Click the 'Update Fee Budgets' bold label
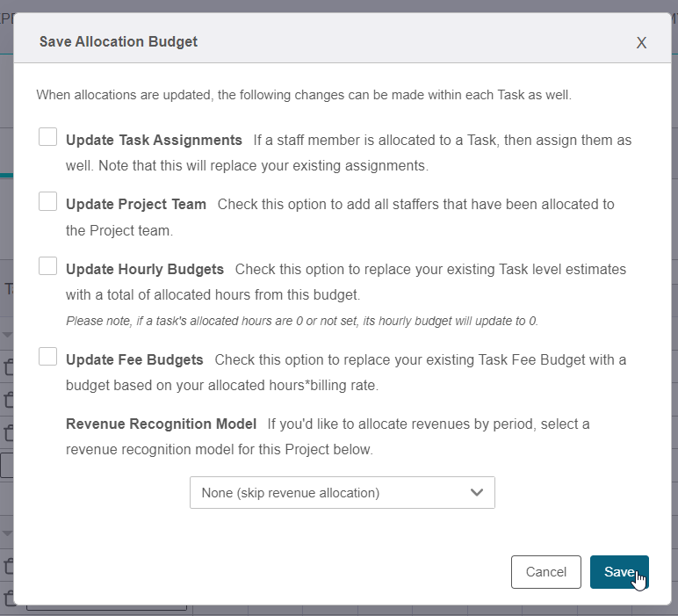The height and width of the screenshot is (616, 678). 134,359
